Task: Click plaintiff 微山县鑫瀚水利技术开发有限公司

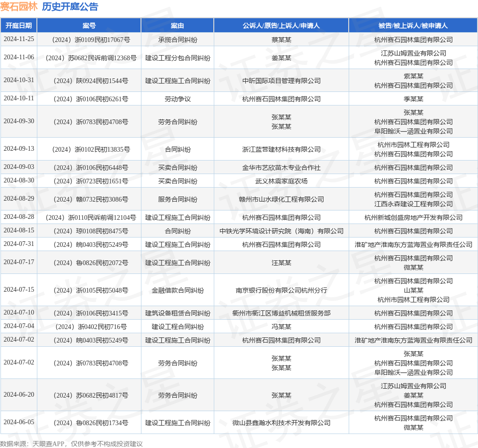Action: coord(281,423)
